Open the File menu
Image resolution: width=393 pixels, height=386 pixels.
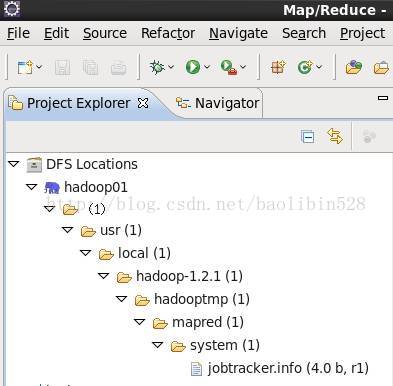(x=18, y=33)
